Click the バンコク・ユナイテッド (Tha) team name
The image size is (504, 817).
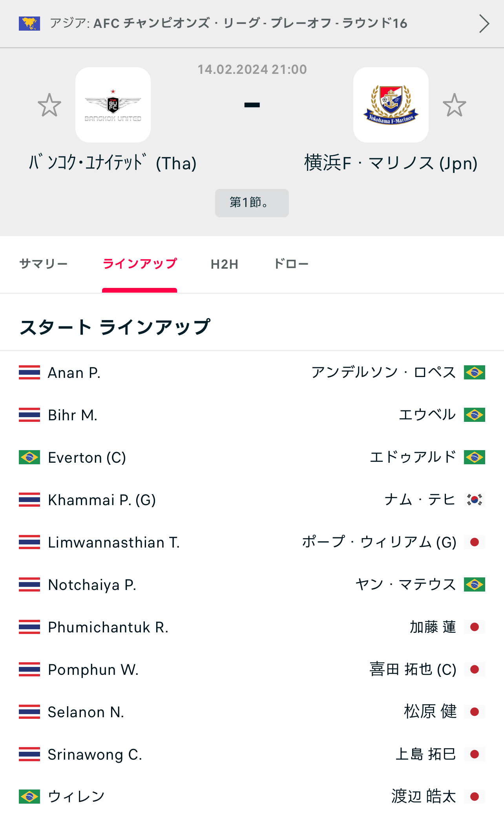tap(113, 163)
